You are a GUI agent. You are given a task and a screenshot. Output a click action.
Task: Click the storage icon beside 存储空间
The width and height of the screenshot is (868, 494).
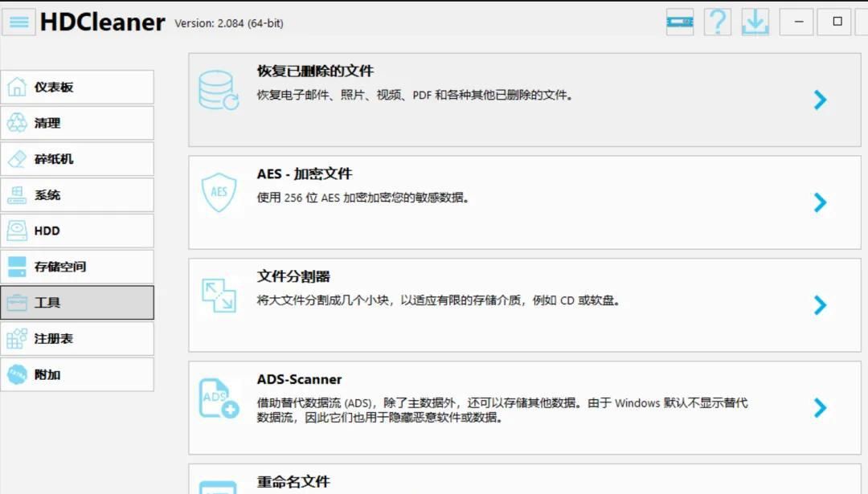(x=17, y=267)
